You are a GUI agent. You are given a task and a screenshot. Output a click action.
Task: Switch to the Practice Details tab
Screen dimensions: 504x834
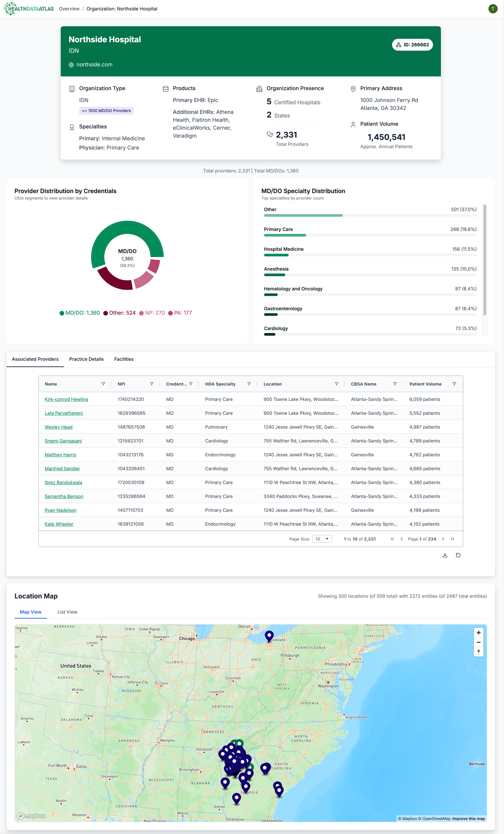(86, 359)
